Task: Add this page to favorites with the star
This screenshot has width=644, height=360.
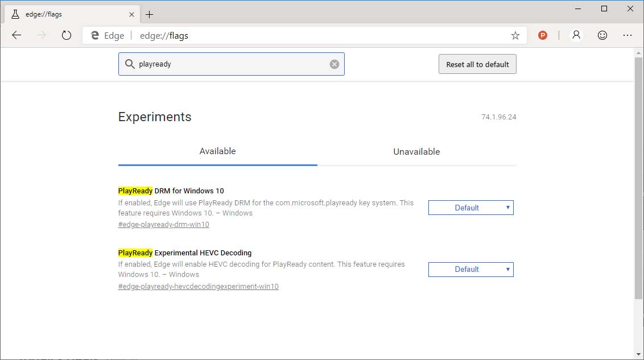Action: 515,35
